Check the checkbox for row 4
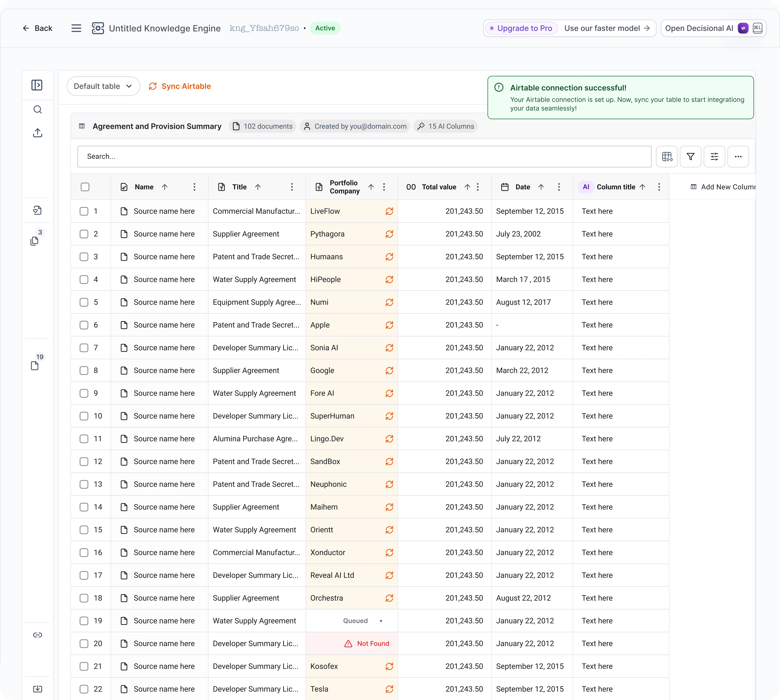Image resolution: width=780 pixels, height=700 pixels. point(84,280)
